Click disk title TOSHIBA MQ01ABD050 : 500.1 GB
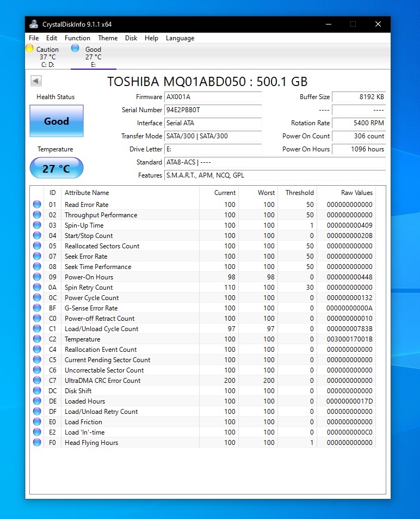The image size is (420, 519). pyautogui.click(x=207, y=82)
